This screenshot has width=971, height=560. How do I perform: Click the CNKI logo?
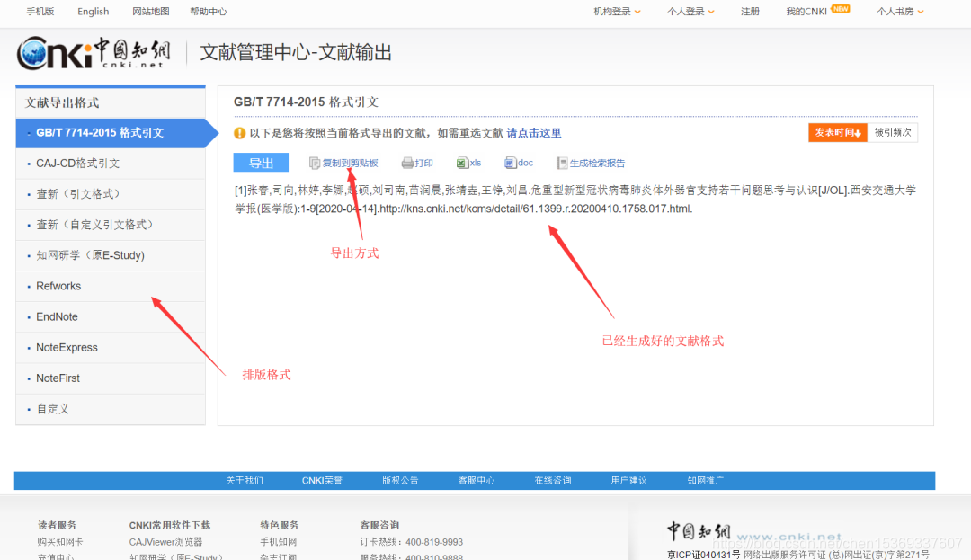(94, 53)
